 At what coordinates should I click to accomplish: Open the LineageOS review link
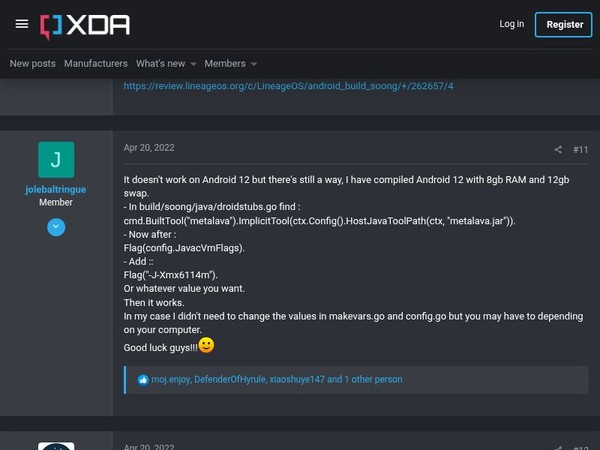tap(288, 86)
